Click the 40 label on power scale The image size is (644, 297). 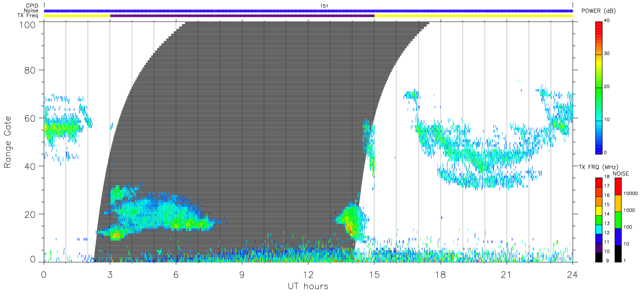pos(608,21)
